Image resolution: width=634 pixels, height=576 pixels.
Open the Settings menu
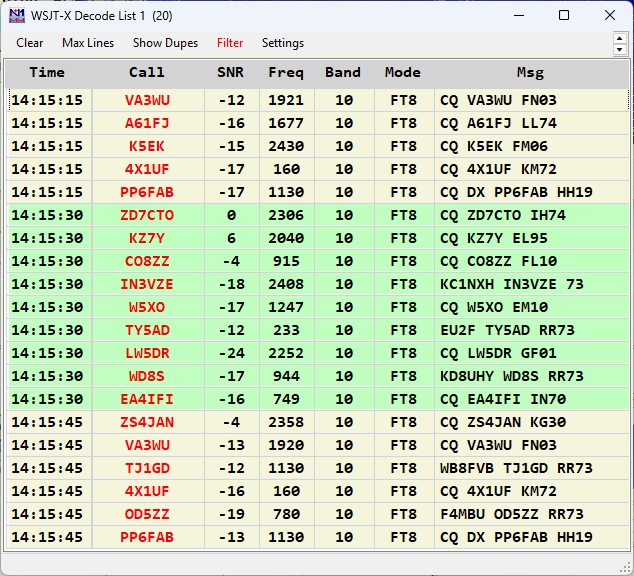(x=283, y=43)
